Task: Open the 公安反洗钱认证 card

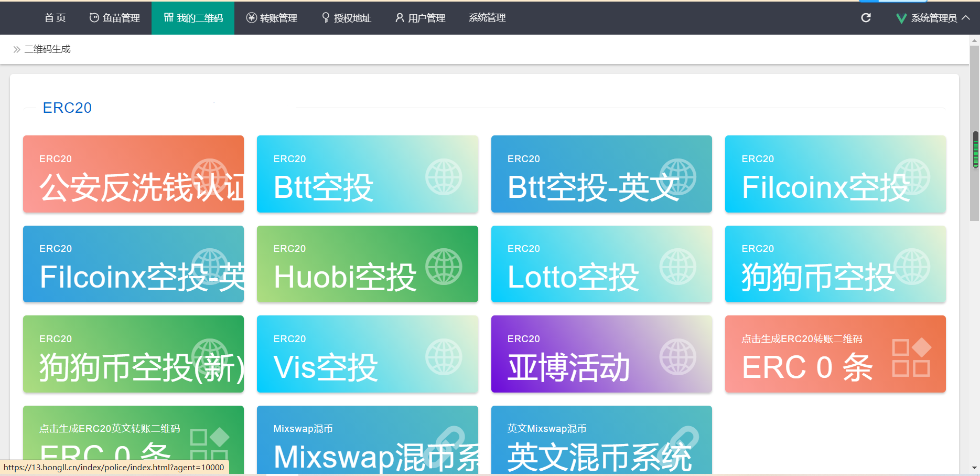Action: tap(133, 174)
